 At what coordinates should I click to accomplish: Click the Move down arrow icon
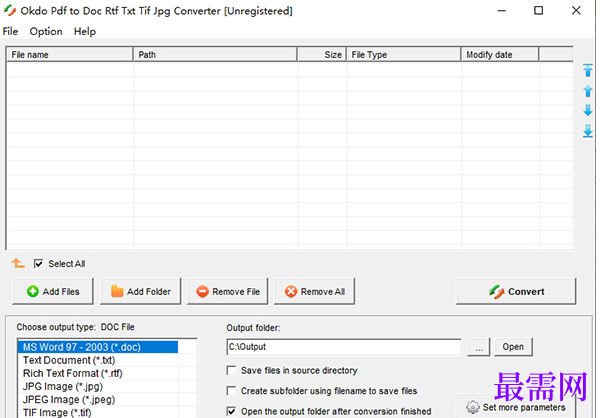(587, 110)
